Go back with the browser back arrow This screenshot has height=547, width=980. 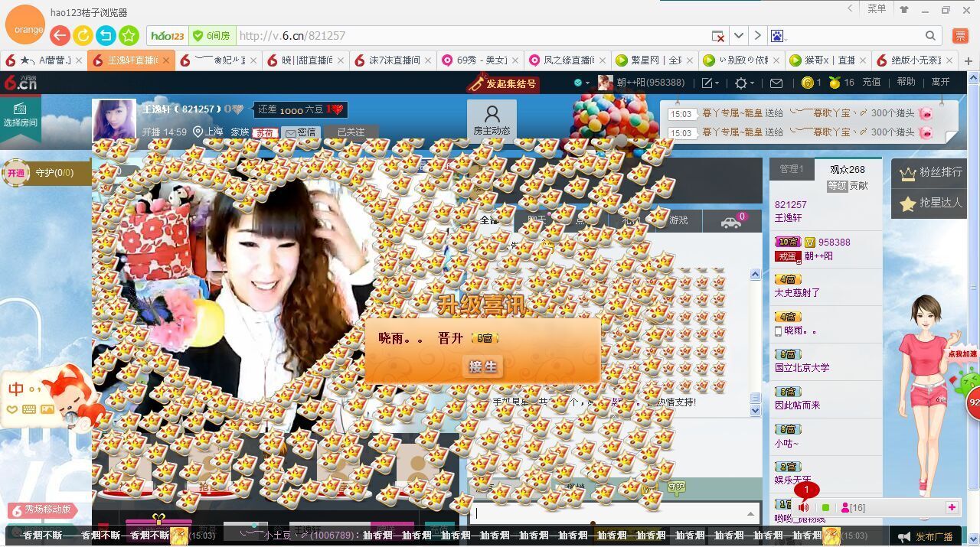click(x=60, y=35)
